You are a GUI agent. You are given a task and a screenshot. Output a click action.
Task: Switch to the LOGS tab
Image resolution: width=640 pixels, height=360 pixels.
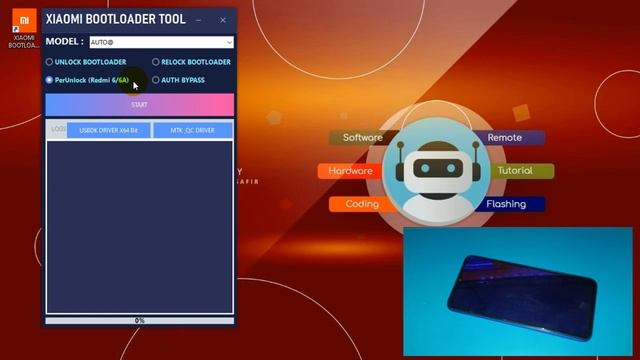57,130
